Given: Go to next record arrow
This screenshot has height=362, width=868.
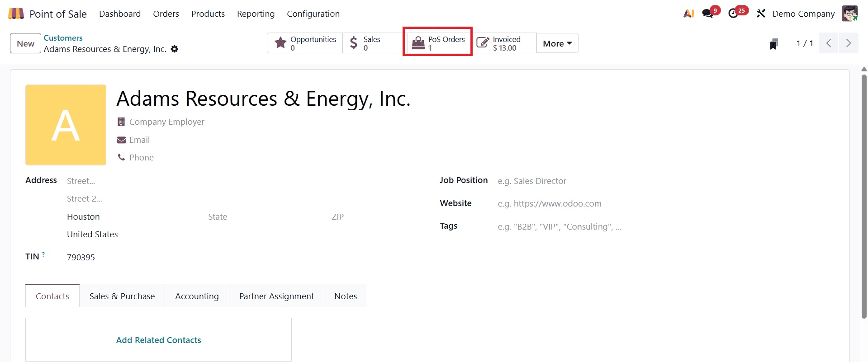Looking at the screenshot, I should pyautogui.click(x=849, y=43).
